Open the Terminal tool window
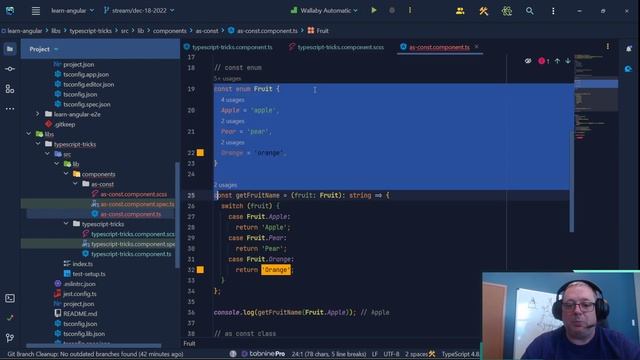Image resolution: width=640 pixels, height=360 pixels. (x=10, y=298)
